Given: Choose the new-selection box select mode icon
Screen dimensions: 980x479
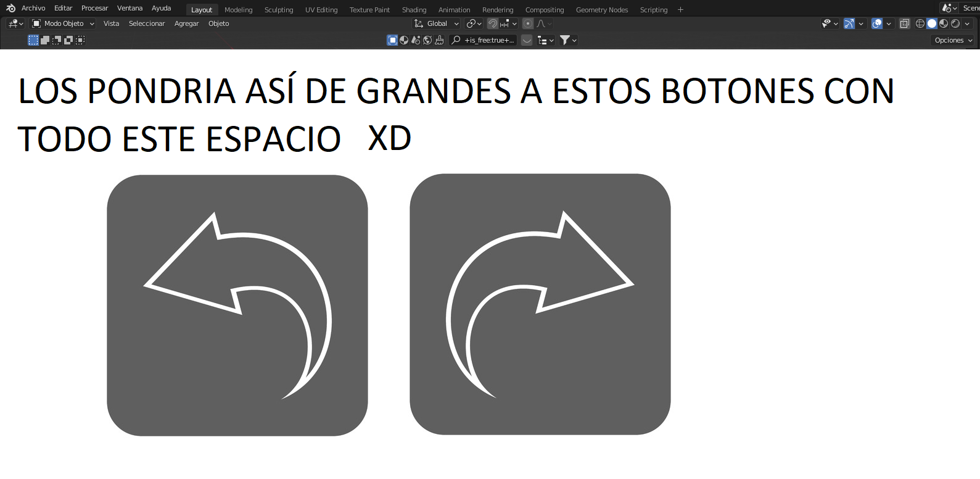Looking at the screenshot, I should pyautogui.click(x=33, y=40).
